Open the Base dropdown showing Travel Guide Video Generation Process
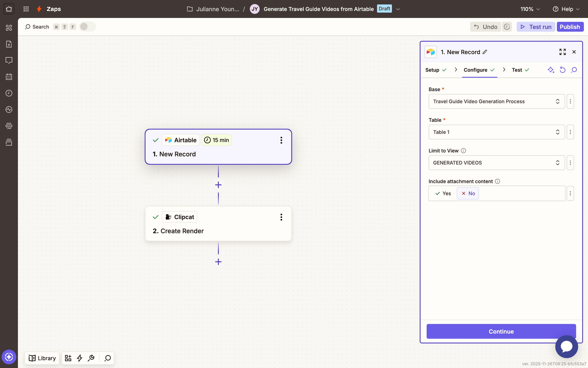The height and width of the screenshot is (368, 588). click(496, 101)
